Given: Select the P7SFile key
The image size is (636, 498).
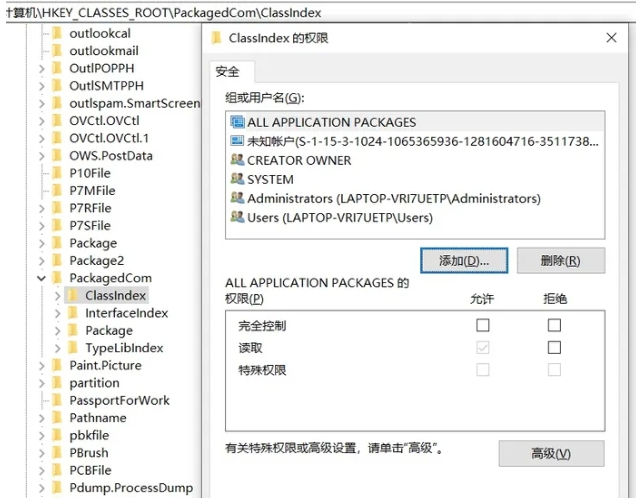Looking at the screenshot, I should tap(90, 225).
